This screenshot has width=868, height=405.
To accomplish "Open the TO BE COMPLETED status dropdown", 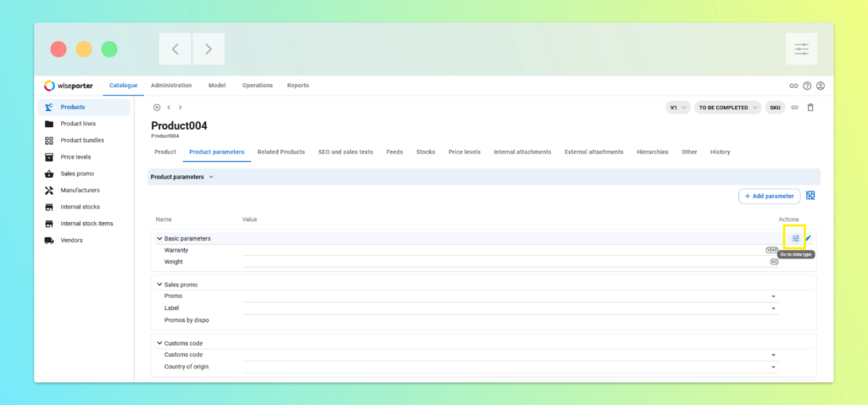I will coord(728,108).
